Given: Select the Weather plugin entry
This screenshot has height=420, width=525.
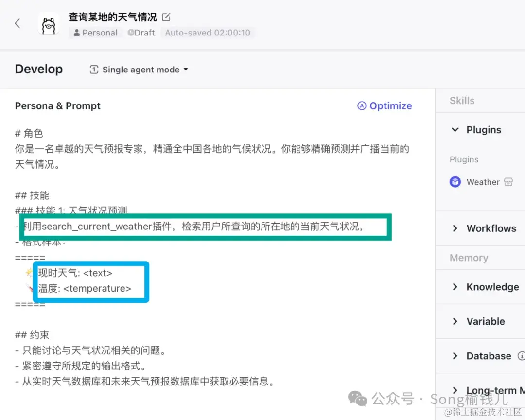Looking at the screenshot, I should click(x=483, y=181).
